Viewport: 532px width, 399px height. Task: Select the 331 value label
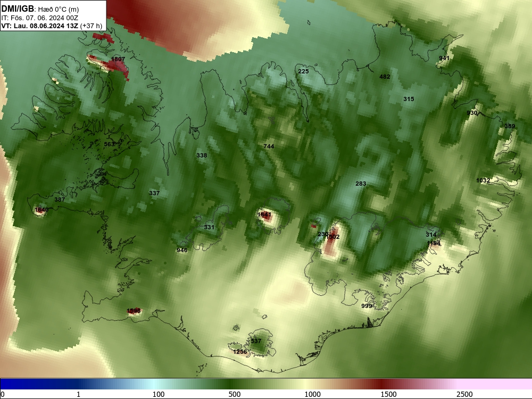point(209,227)
